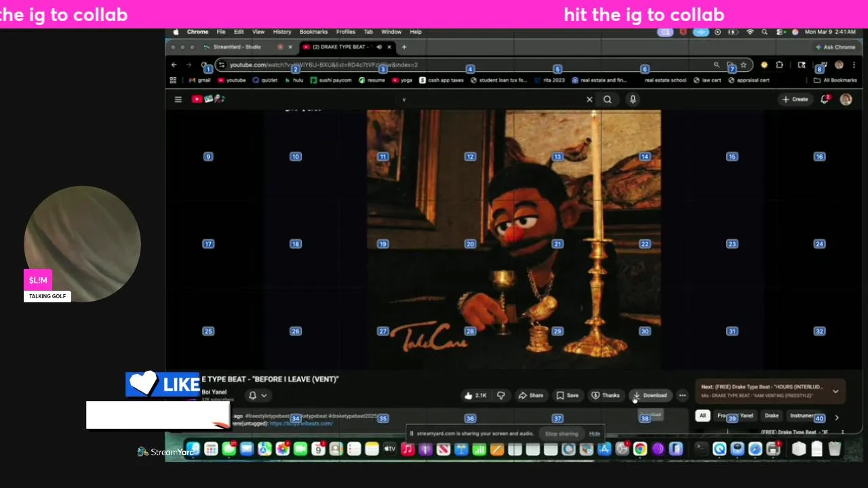Open Spotlight search in the menu bar
868x488 pixels.
pyautogui.click(x=764, y=32)
